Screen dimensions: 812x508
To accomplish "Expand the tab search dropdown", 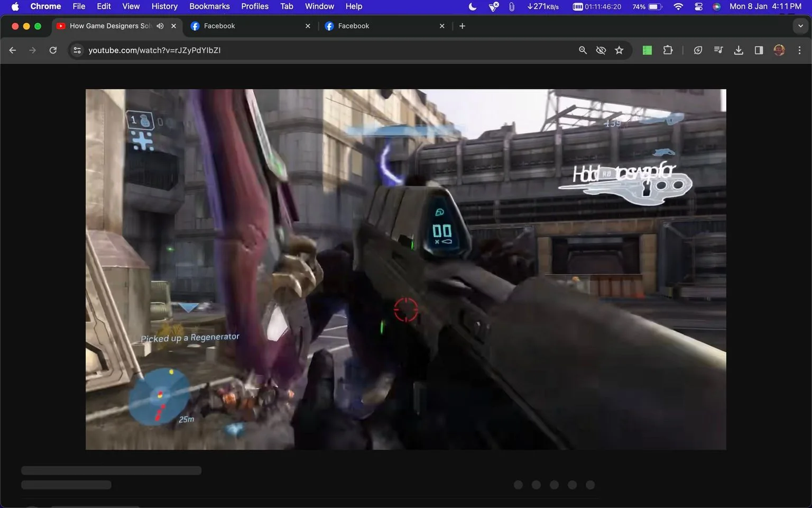I will [x=800, y=26].
